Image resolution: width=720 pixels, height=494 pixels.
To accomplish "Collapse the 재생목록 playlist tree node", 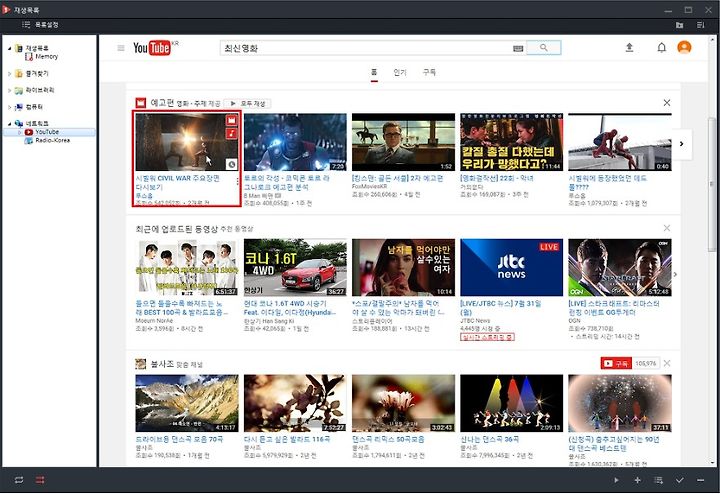I will [10, 48].
